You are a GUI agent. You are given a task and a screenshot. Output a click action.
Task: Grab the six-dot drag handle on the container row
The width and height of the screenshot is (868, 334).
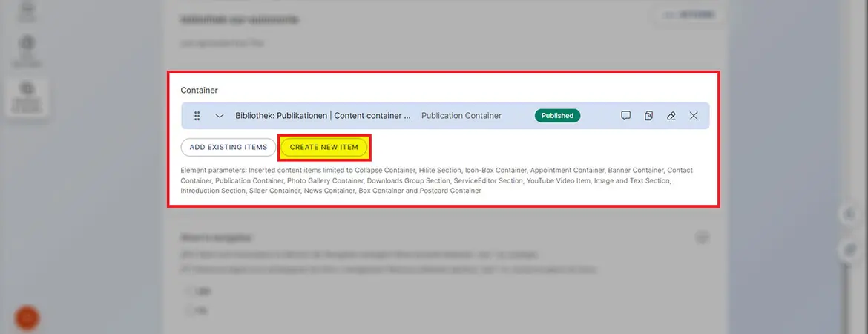pyautogui.click(x=197, y=116)
